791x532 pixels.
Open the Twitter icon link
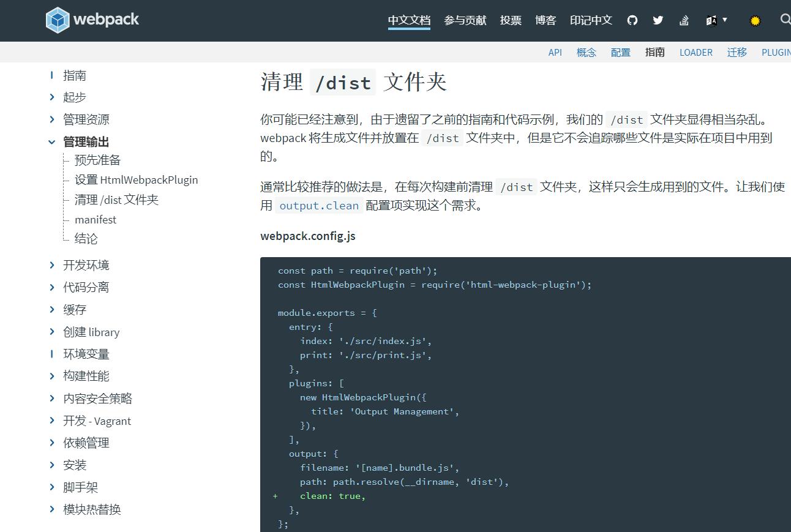658,20
